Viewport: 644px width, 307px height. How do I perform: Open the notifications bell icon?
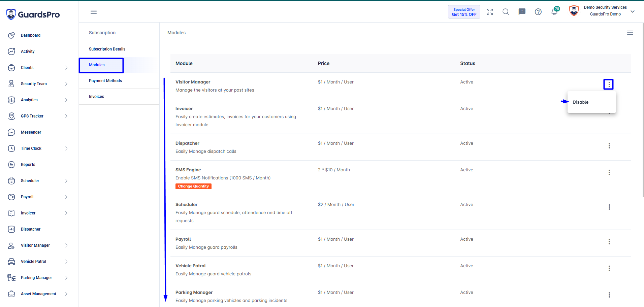coord(554,12)
